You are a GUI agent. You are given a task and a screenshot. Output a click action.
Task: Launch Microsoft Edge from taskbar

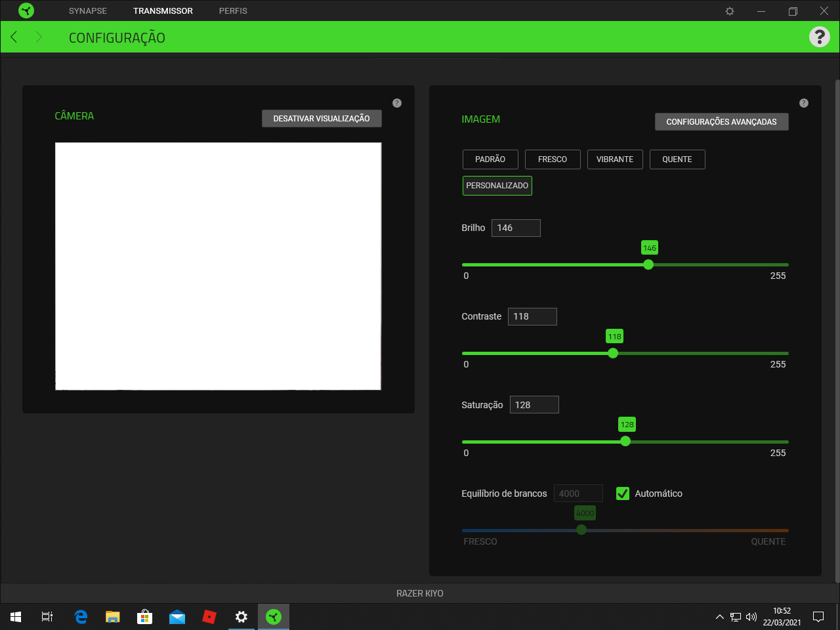pyautogui.click(x=81, y=617)
